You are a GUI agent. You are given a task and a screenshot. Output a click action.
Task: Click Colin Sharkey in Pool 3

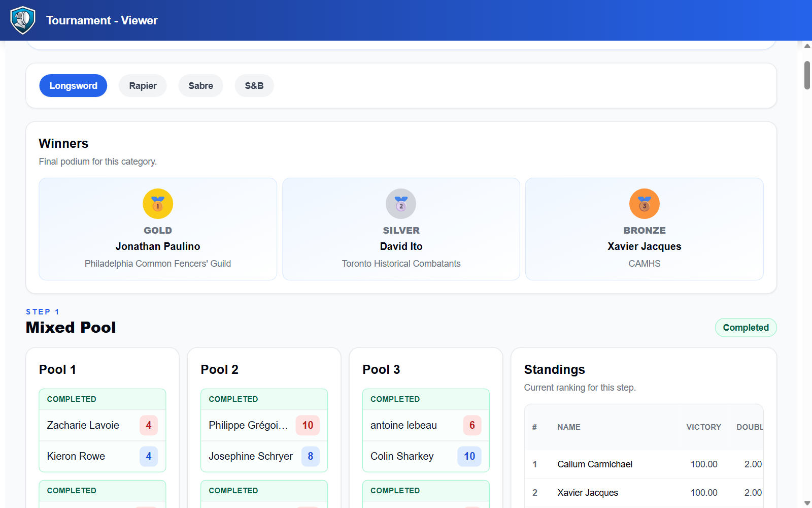coord(402,456)
